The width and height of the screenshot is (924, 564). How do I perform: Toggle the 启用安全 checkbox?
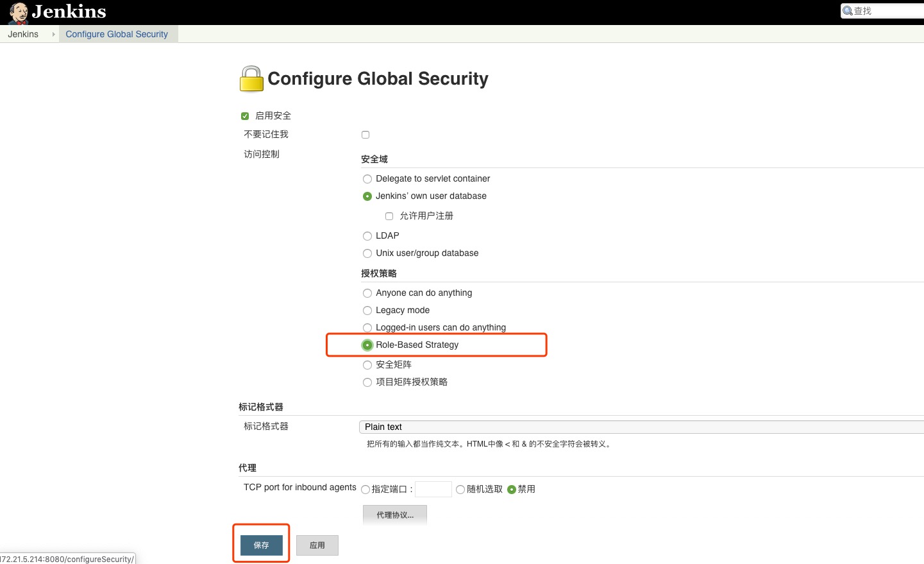tap(245, 116)
